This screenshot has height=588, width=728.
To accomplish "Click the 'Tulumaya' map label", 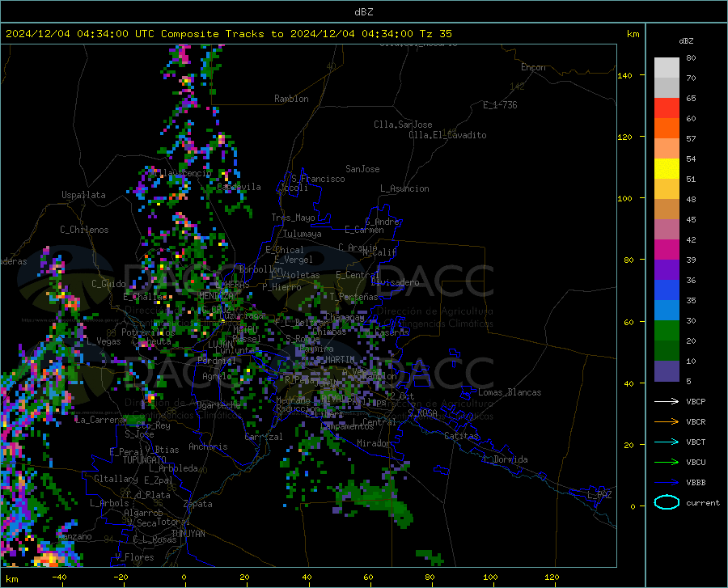I will 302,234.
